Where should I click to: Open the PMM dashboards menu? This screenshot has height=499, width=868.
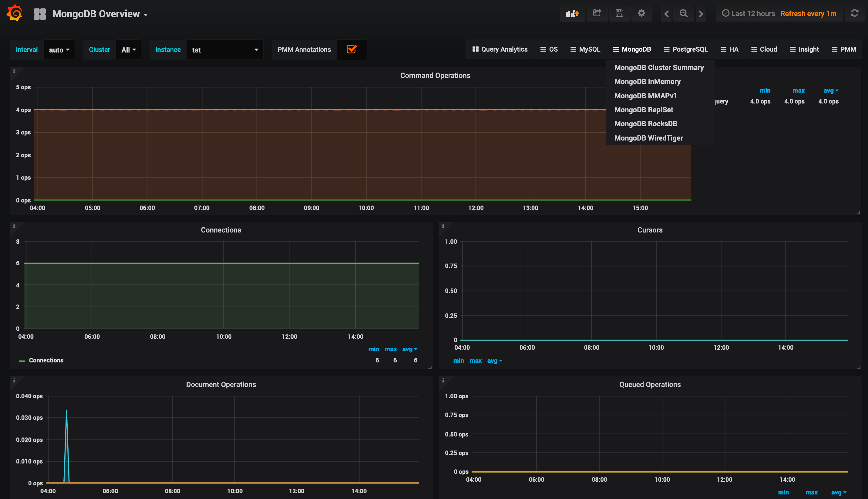click(x=844, y=49)
